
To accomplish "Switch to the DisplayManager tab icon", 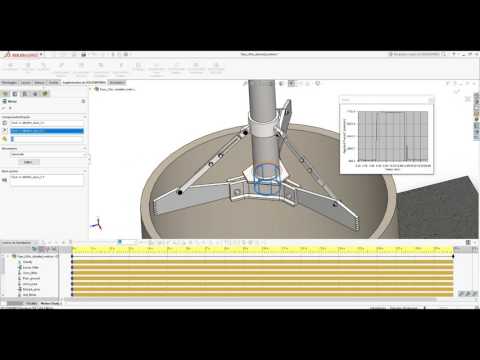I will tap(45, 94).
